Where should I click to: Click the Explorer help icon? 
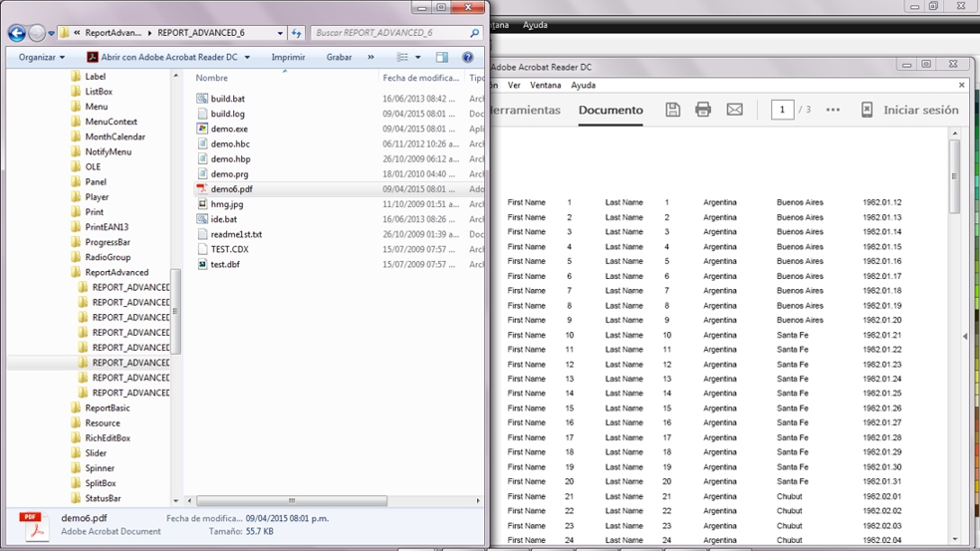pyautogui.click(x=467, y=57)
